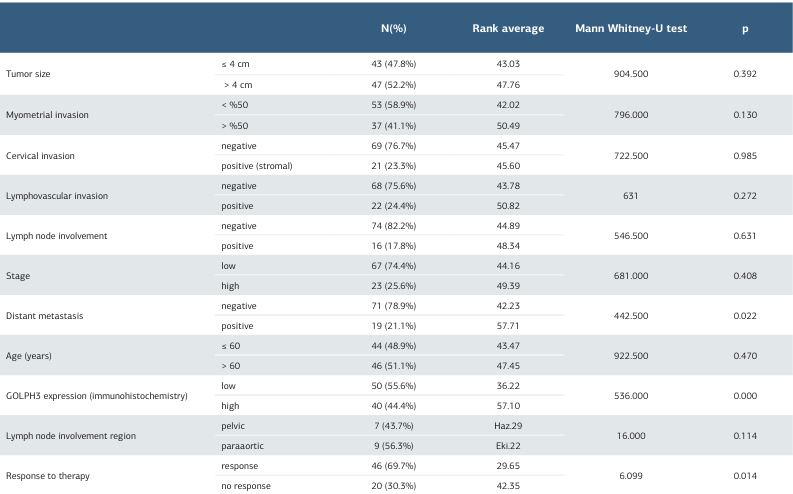Viewport: 793px width, 494px height.
Task: Click the "Rank average" column header
Action: [x=508, y=29]
